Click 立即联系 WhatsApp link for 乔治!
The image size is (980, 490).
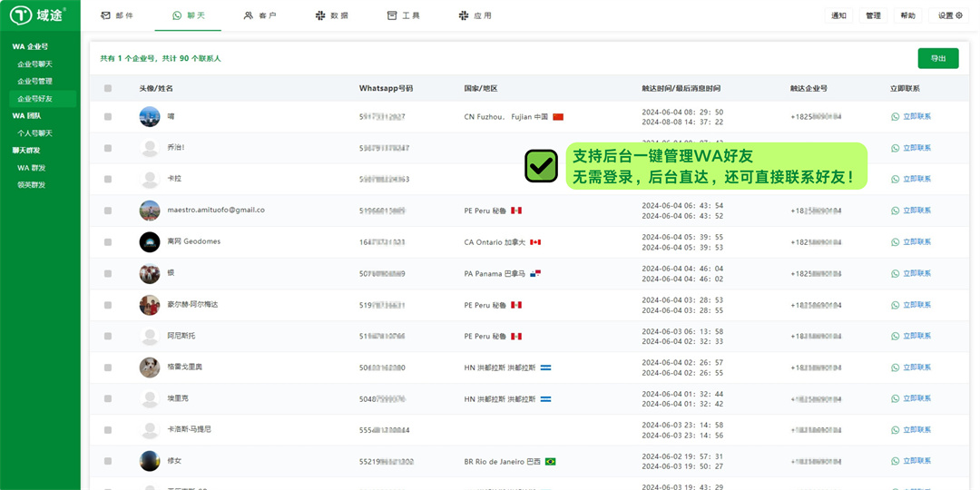[911, 148]
